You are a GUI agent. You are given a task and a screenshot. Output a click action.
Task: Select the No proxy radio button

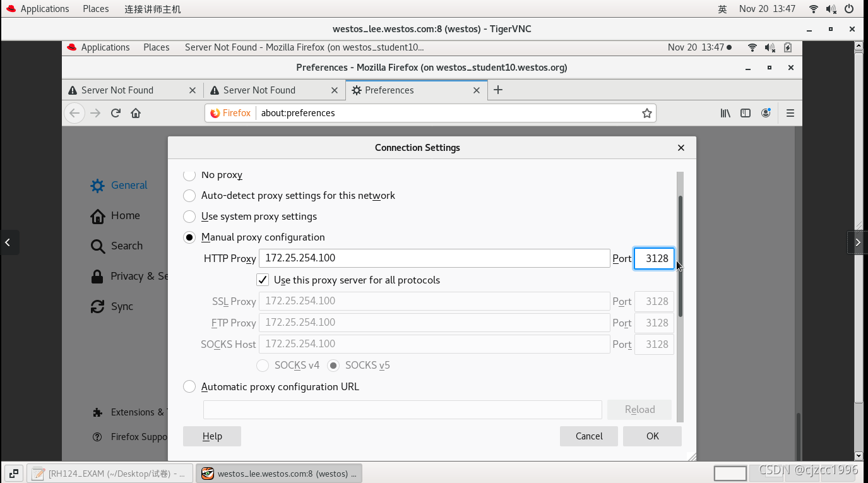tap(189, 174)
